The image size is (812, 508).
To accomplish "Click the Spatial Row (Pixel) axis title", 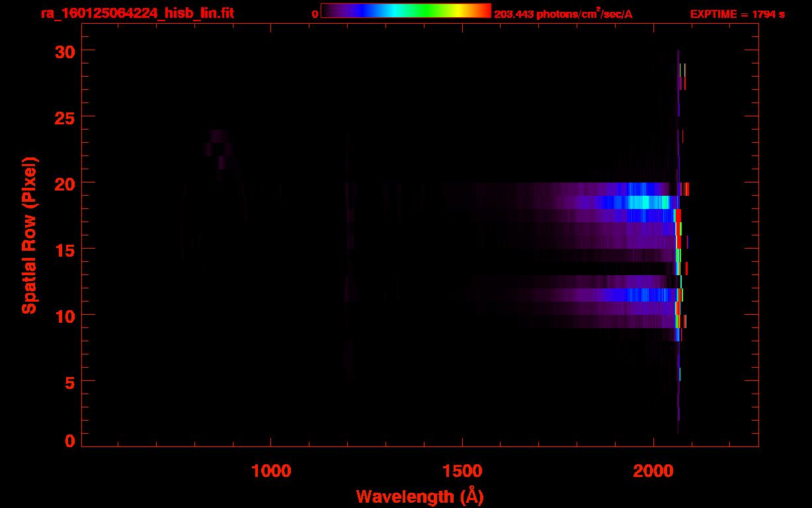I will (x=29, y=235).
